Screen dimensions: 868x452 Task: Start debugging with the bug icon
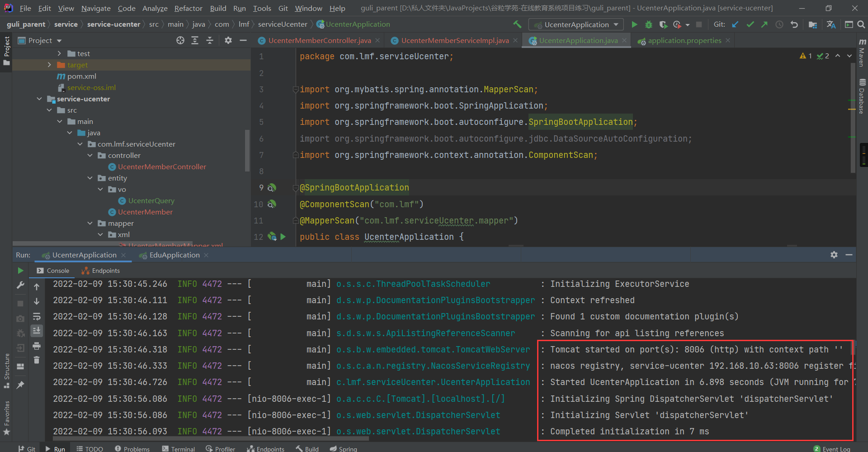click(649, 24)
